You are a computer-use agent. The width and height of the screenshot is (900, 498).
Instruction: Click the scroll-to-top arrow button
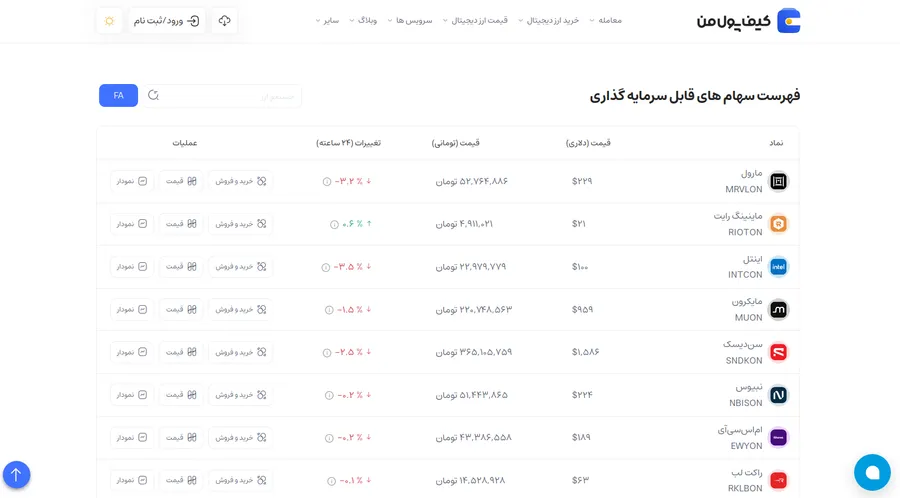(17, 474)
